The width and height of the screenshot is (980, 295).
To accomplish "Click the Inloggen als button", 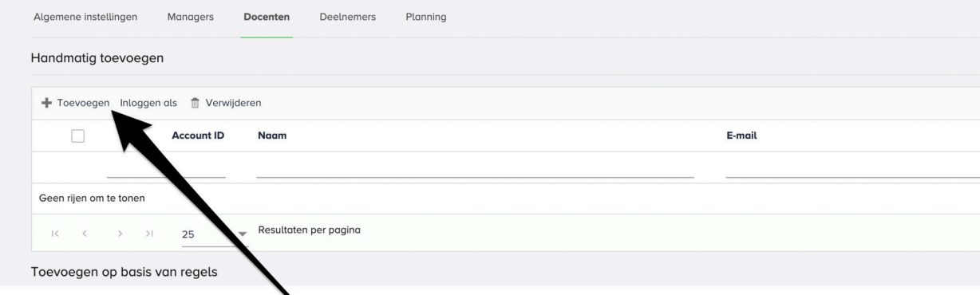I will pyautogui.click(x=148, y=103).
